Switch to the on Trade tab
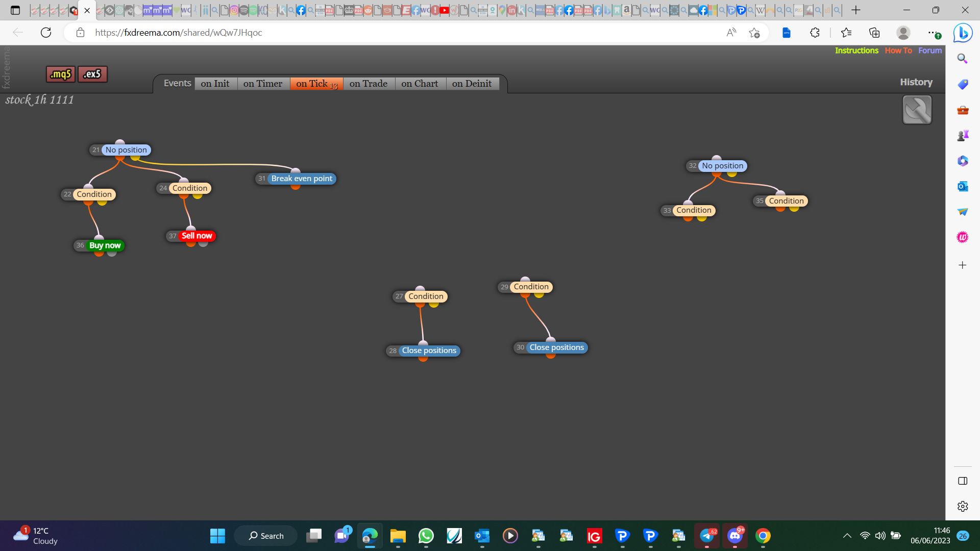Viewport: 980px width, 551px height. click(369, 84)
